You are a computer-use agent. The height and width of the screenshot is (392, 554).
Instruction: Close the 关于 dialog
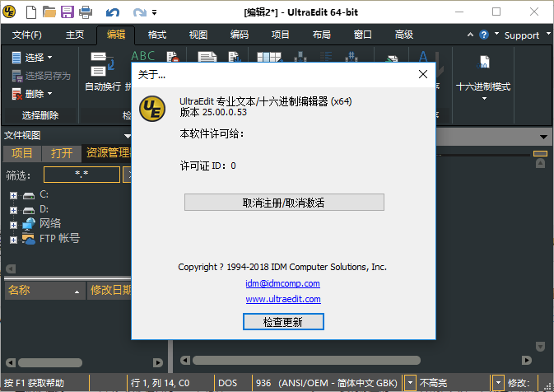coord(423,74)
